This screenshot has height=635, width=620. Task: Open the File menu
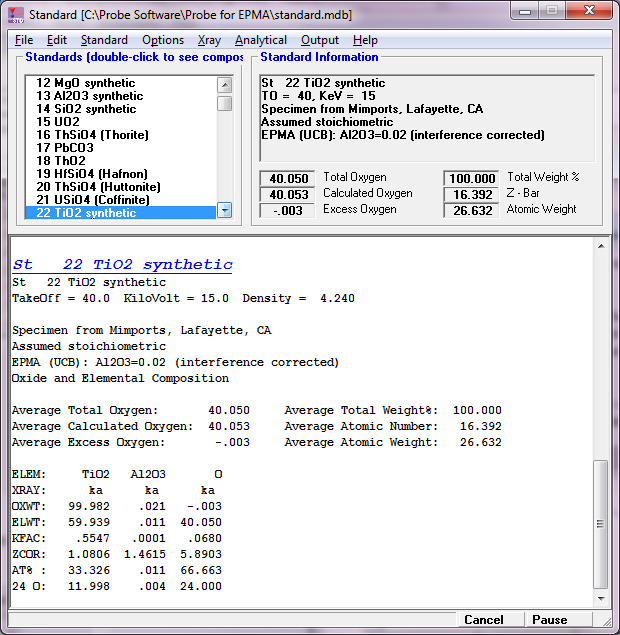[x=24, y=40]
